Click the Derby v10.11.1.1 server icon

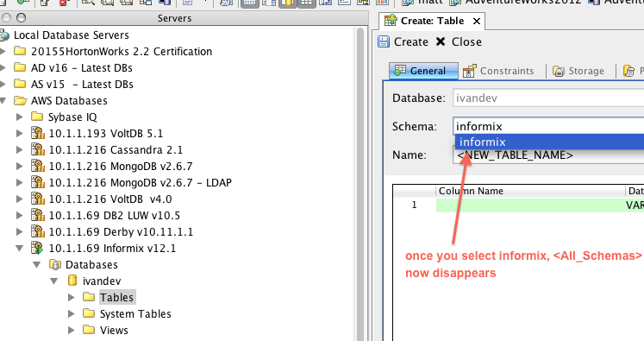pos(38,232)
